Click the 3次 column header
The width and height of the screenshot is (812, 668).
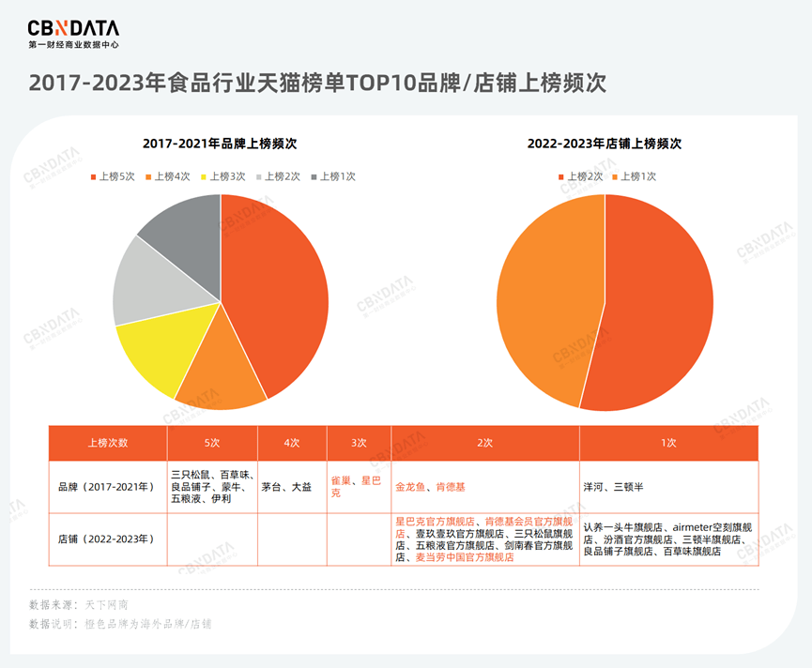coord(359,443)
